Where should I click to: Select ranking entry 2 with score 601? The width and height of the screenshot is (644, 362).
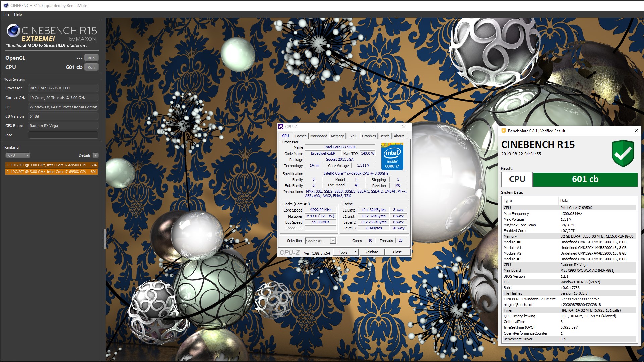(x=52, y=172)
